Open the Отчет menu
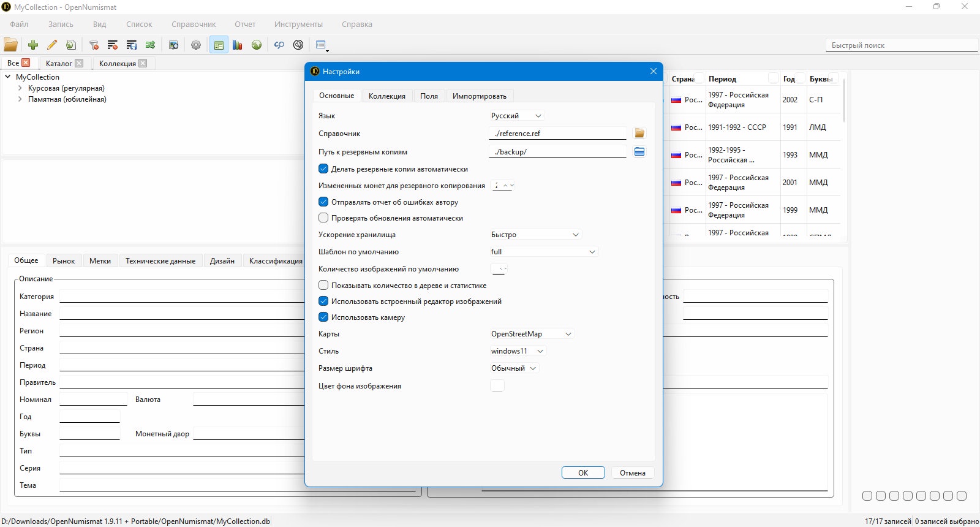 click(x=245, y=25)
